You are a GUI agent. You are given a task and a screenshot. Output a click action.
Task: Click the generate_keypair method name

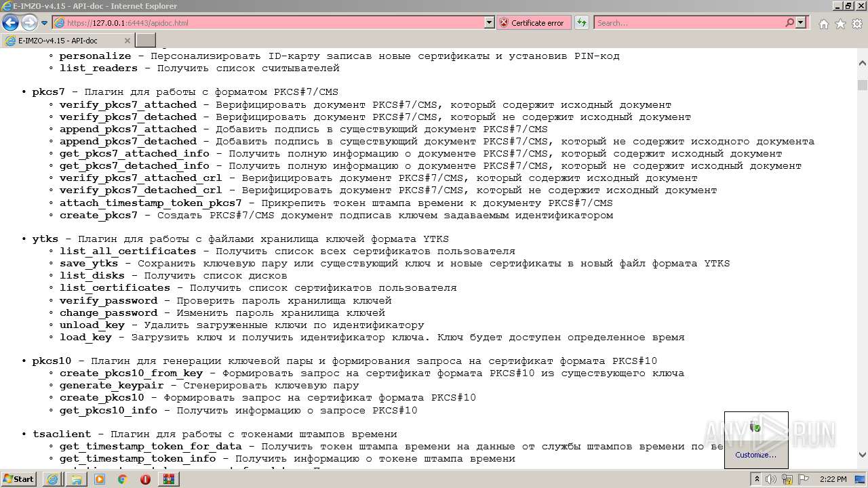click(111, 385)
